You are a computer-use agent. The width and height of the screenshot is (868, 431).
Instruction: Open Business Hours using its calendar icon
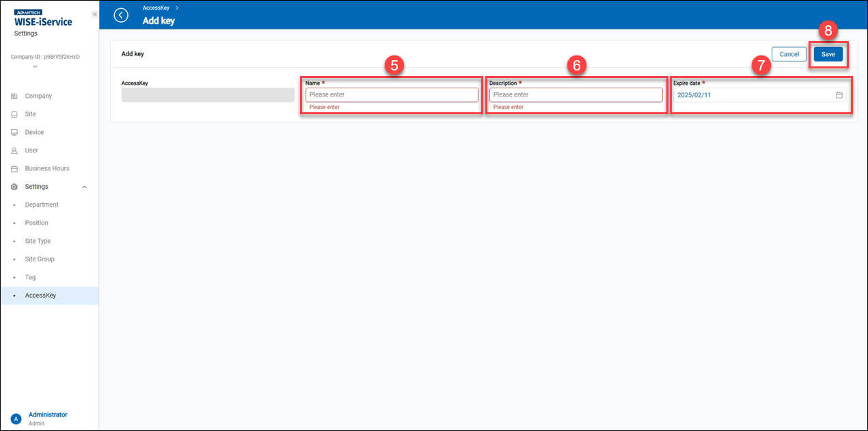coord(14,168)
